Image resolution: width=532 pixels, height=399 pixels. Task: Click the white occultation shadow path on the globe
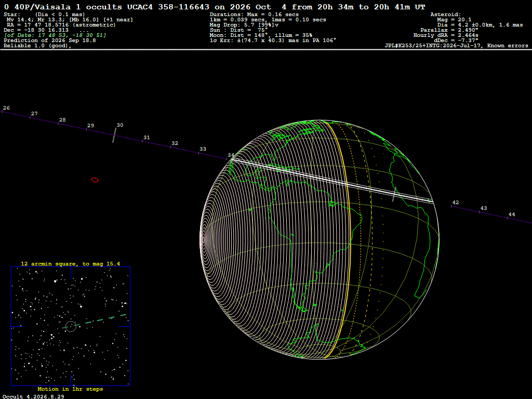coord(331,180)
